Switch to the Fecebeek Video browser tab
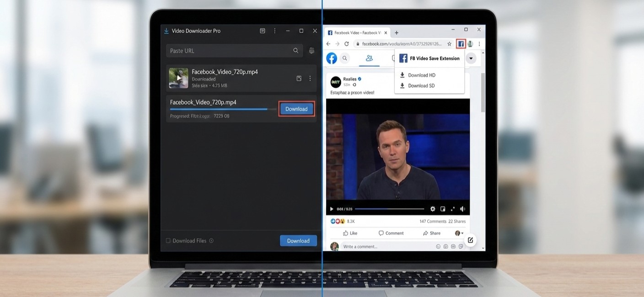This screenshot has width=644, height=297. [357, 32]
